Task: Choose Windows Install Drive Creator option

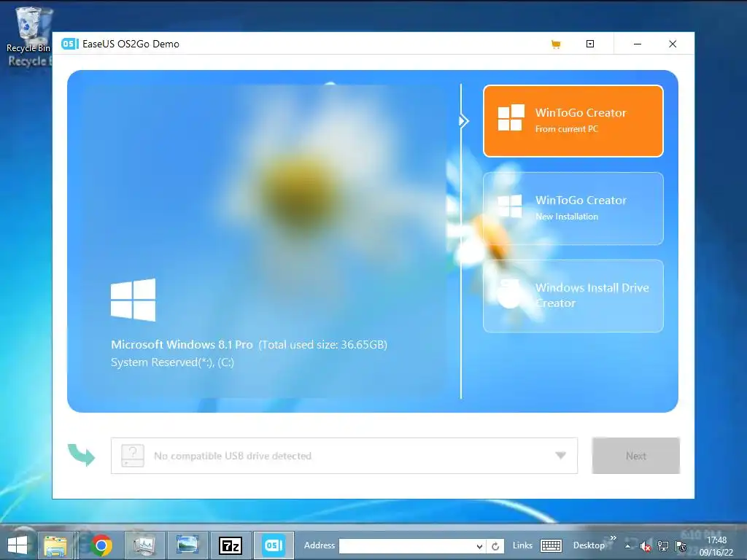Action: click(573, 296)
